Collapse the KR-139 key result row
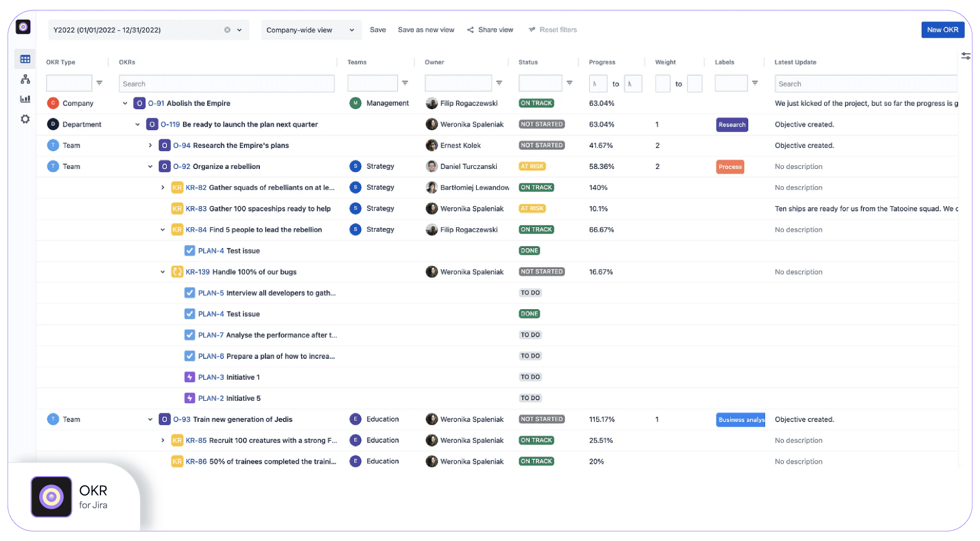Image resolution: width=980 pixels, height=541 pixels. pos(163,272)
